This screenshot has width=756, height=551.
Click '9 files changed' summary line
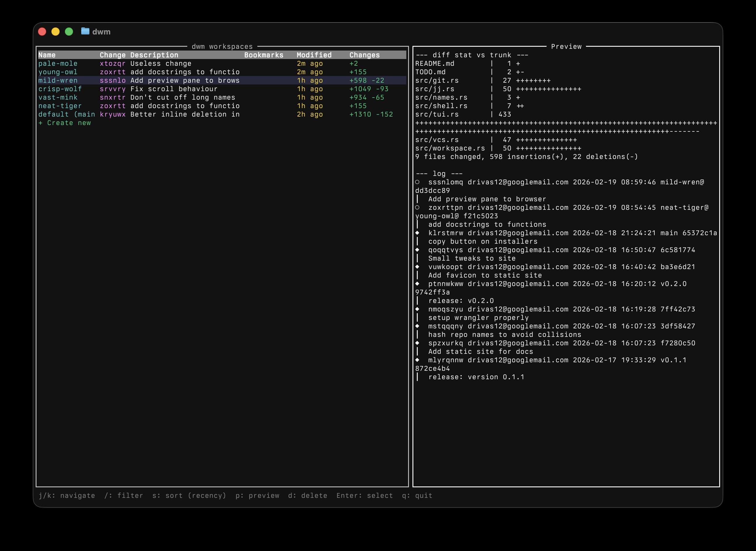click(x=527, y=157)
